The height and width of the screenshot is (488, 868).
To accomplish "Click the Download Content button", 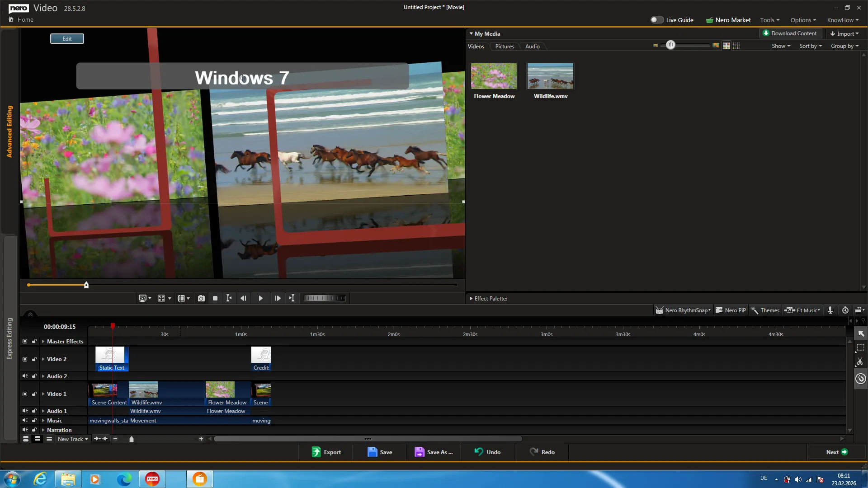I will (x=791, y=33).
